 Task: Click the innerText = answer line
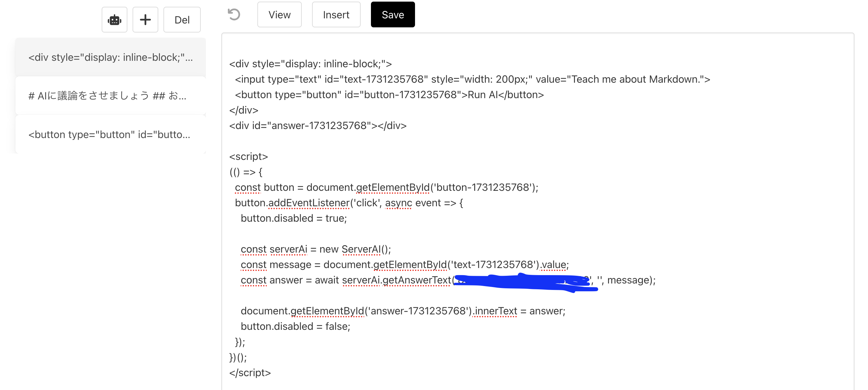tap(402, 311)
